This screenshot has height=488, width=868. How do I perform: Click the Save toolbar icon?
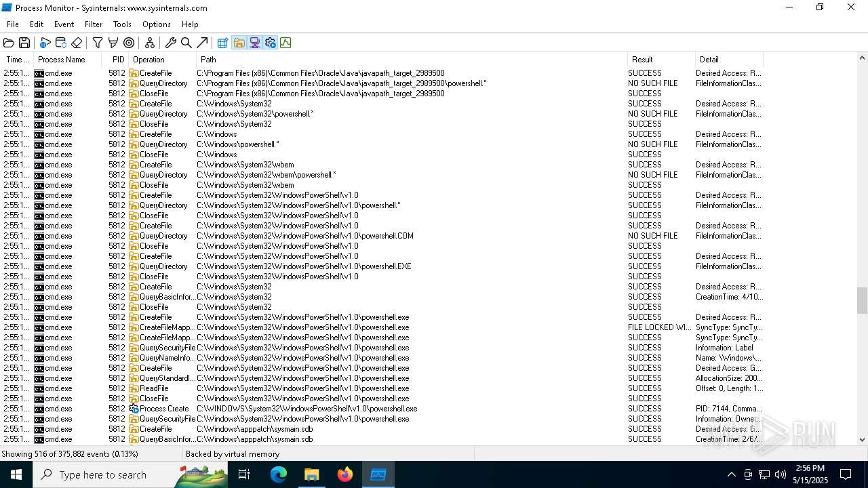(x=24, y=43)
